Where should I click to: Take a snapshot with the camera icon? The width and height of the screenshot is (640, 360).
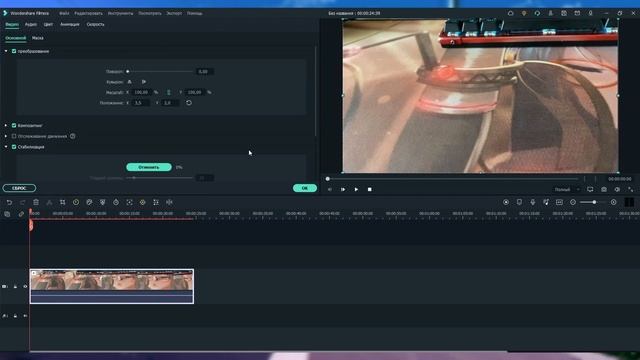click(604, 189)
